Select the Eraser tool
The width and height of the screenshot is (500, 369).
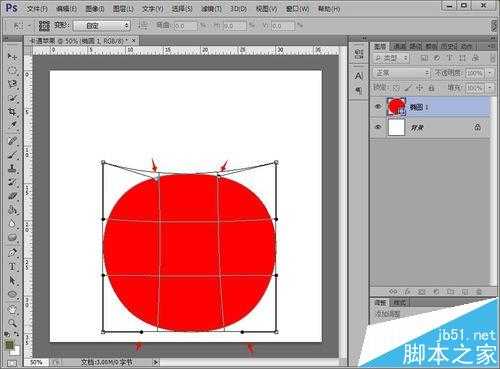click(x=12, y=196)
